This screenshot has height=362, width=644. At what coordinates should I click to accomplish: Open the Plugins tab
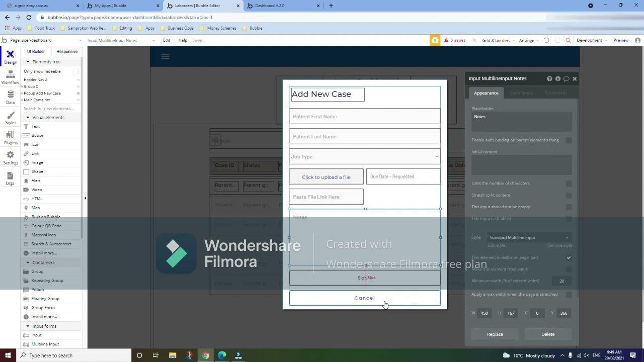[x=10, y=138]
